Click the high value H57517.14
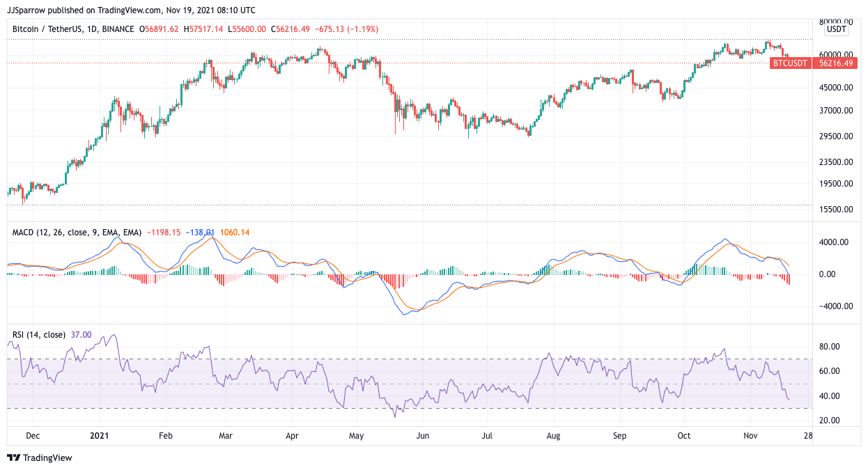The image size is (868, 470). click(203, 29)
